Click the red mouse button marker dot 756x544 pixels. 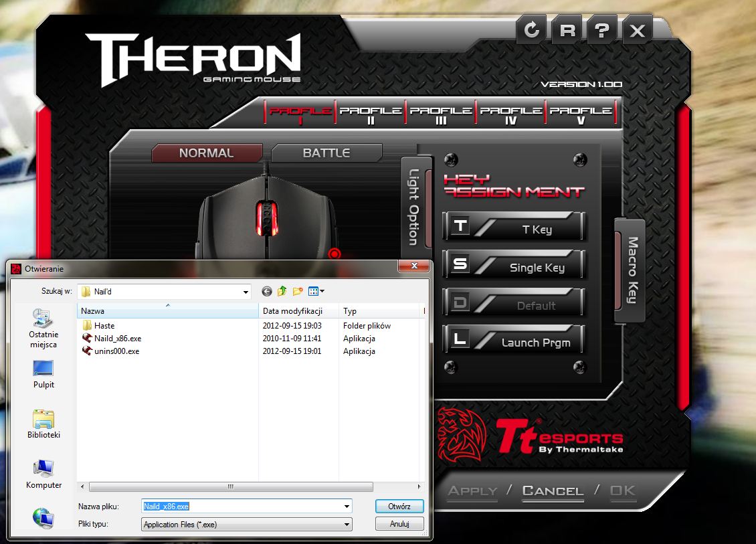[x=334, y=254]
